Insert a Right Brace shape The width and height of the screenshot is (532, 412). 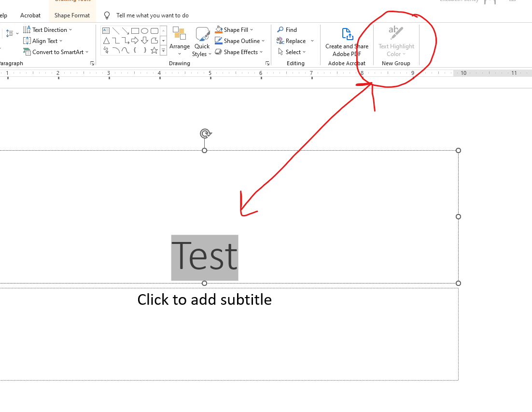tap(144, 51)
